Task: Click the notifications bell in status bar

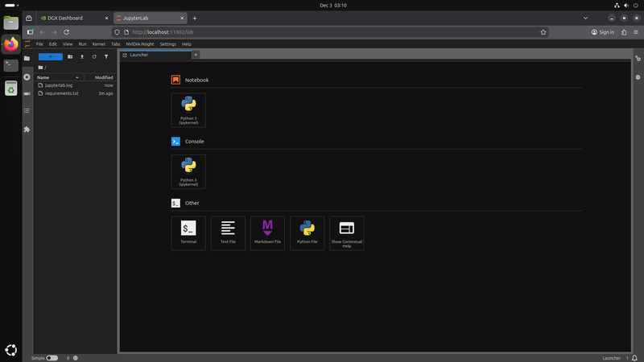Action: click(x=634, y=358)
